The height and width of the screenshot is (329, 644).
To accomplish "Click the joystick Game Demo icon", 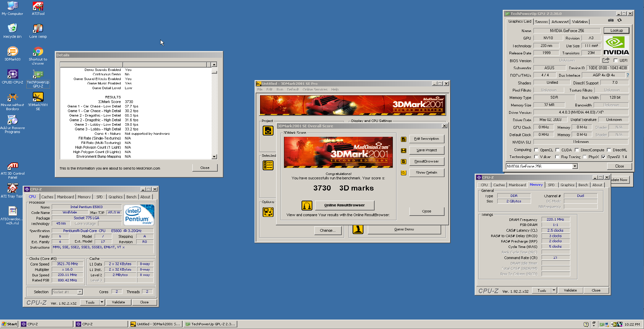I will point(358,229).
